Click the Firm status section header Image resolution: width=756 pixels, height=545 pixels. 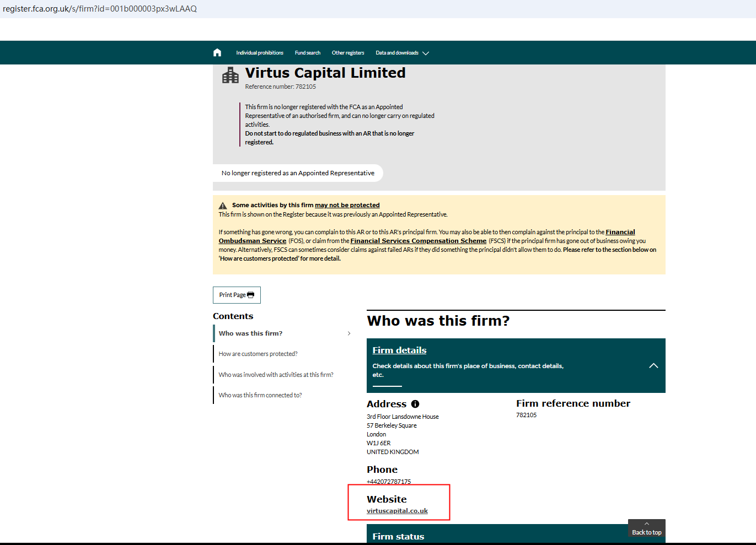(x=516, y=533)
